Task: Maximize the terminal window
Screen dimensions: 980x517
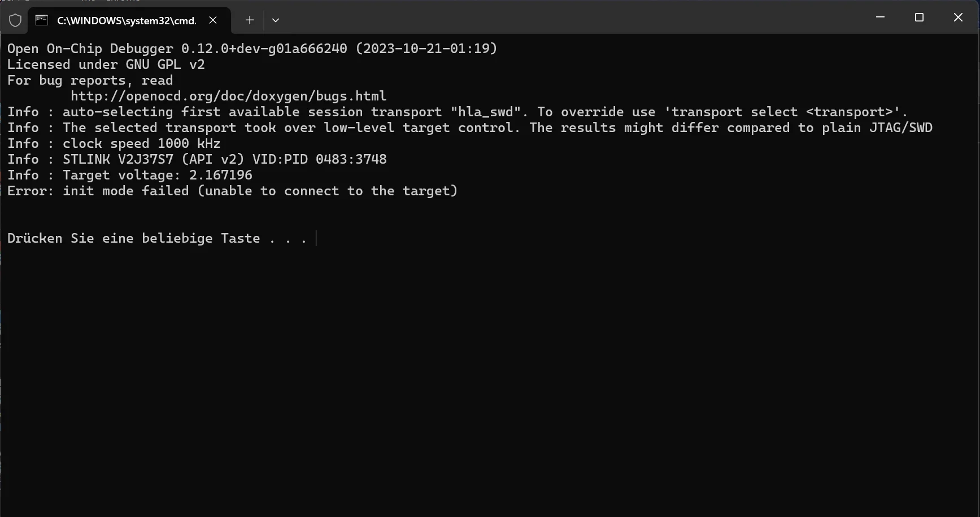Action: (x=919, y=17)
